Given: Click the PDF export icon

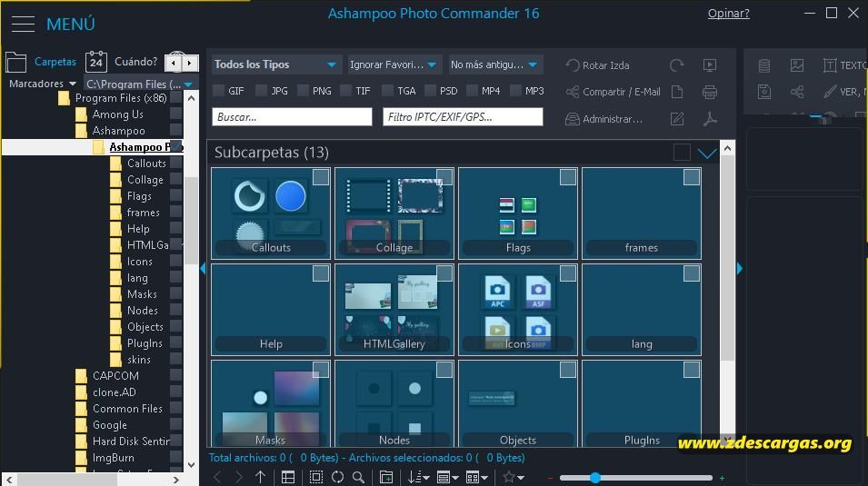Looking at the screenshot, I should [710, 118].
